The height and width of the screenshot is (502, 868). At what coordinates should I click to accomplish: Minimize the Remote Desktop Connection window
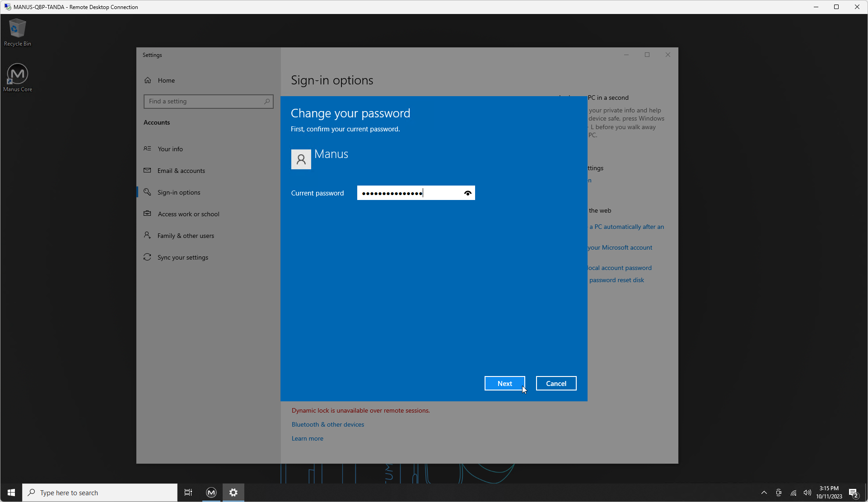(x=816, y=7)
